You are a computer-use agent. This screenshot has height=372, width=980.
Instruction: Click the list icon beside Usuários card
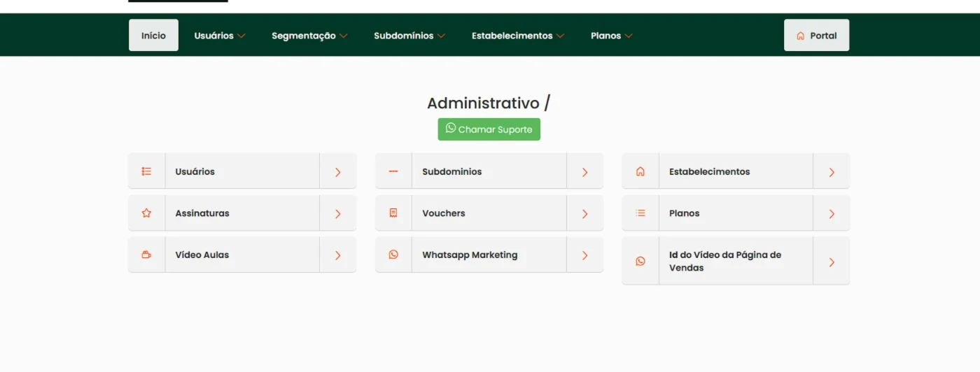coord(146,171)
